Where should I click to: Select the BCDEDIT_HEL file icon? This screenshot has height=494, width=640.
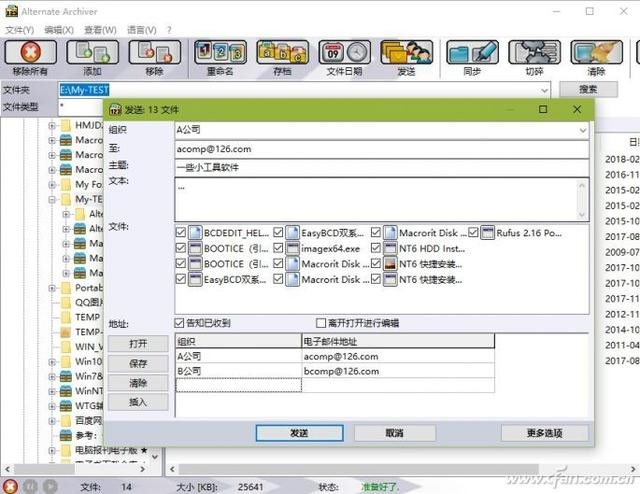coord(195,233)
